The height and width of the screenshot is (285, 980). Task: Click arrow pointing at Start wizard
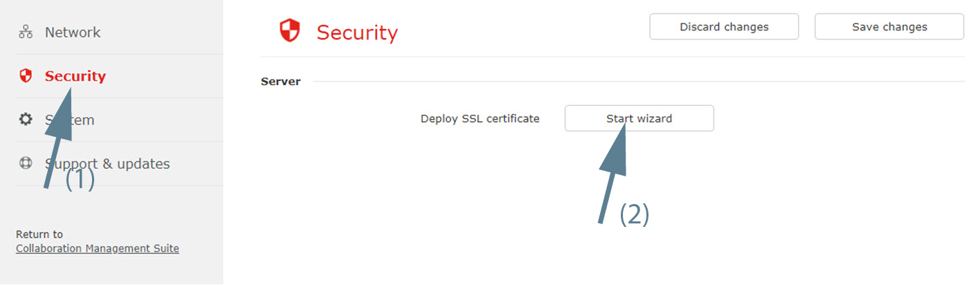pos(613,171)
